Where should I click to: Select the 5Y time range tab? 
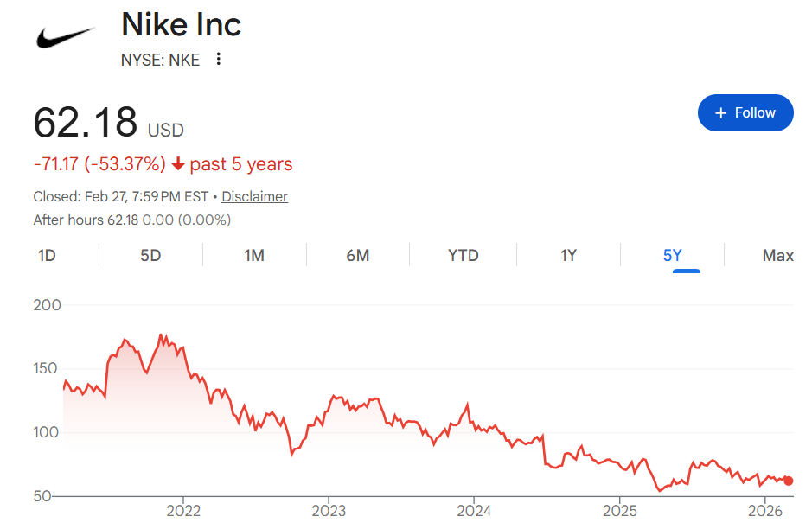click(673, 255)
